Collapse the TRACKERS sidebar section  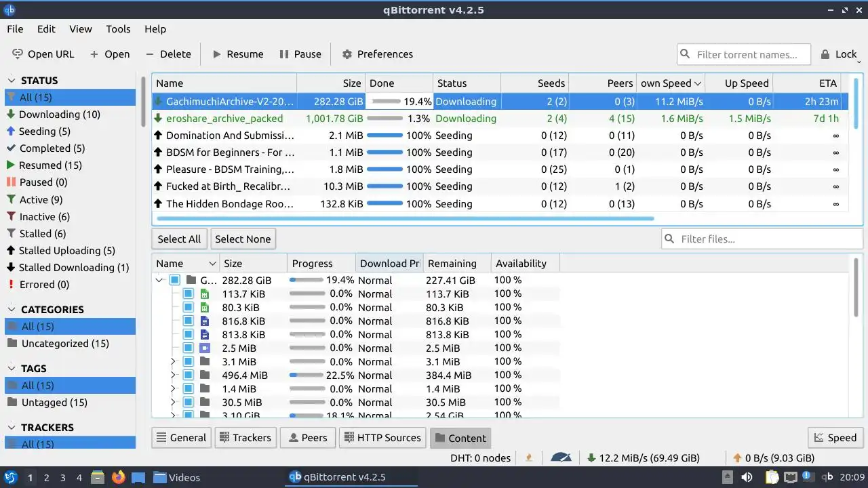pos(12,428)
